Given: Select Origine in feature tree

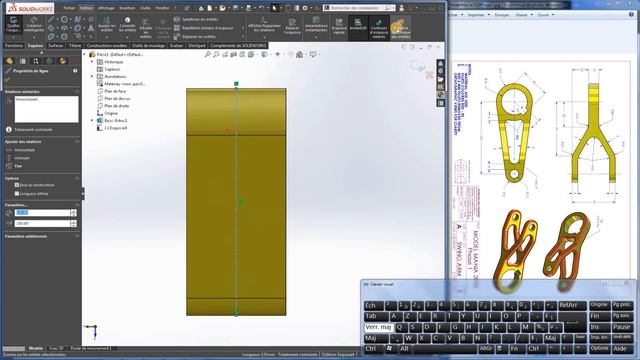Looking at the screenshot, I should click(x=107, y=113).
